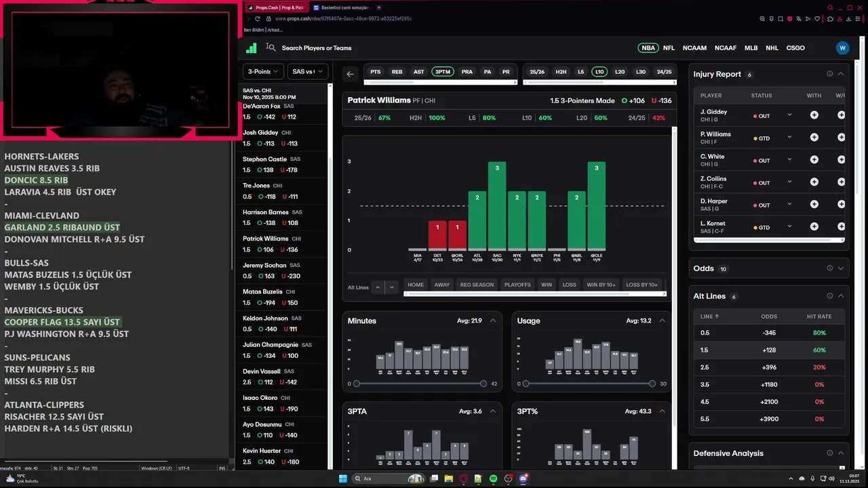Image resolution: width=868 pixels, height=488 pixels.
Task: Click the Injury Report info icon
Action: click(x=829, y=74)
